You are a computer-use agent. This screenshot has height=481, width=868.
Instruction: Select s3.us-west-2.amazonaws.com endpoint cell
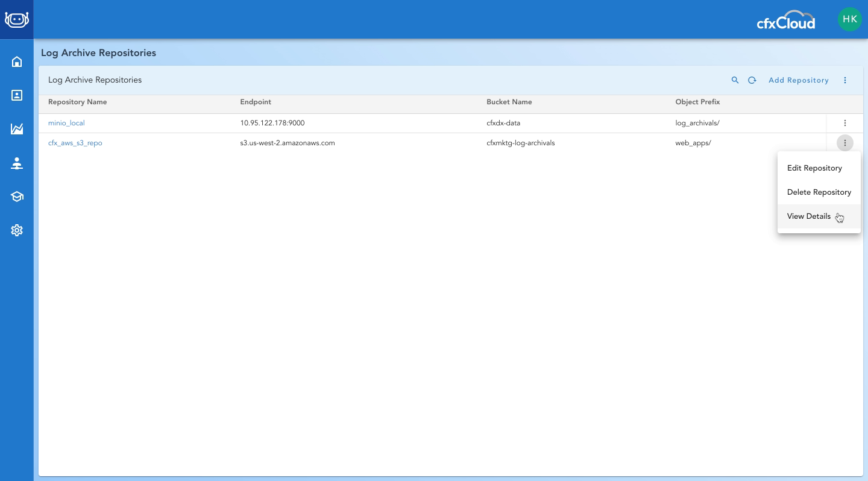288,143
